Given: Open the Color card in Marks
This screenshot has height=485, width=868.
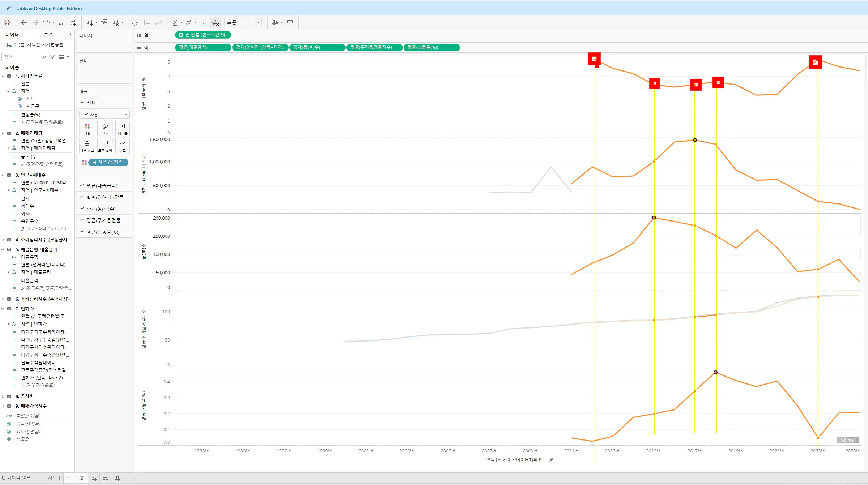Looking at the screenshot, I should coord(87,128).
